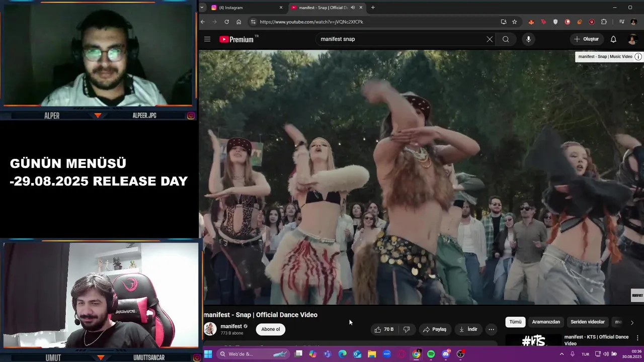Bookmark this page with star icon

[514, 22]
